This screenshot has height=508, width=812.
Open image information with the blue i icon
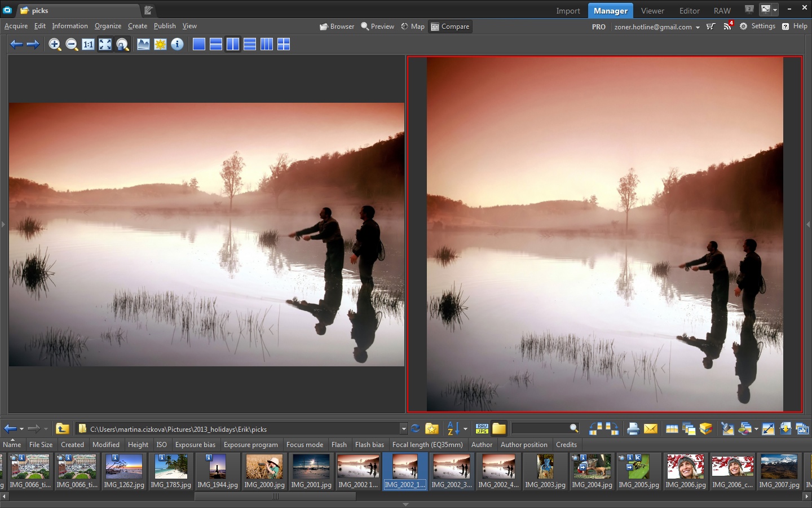(177, 45)
